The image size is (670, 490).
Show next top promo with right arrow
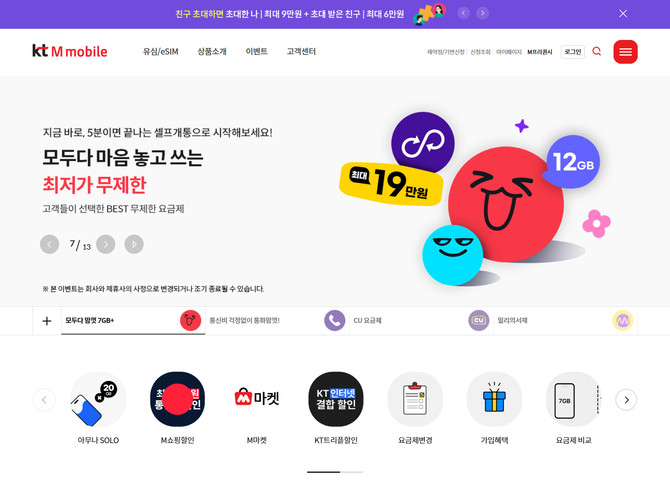(483, 13)
